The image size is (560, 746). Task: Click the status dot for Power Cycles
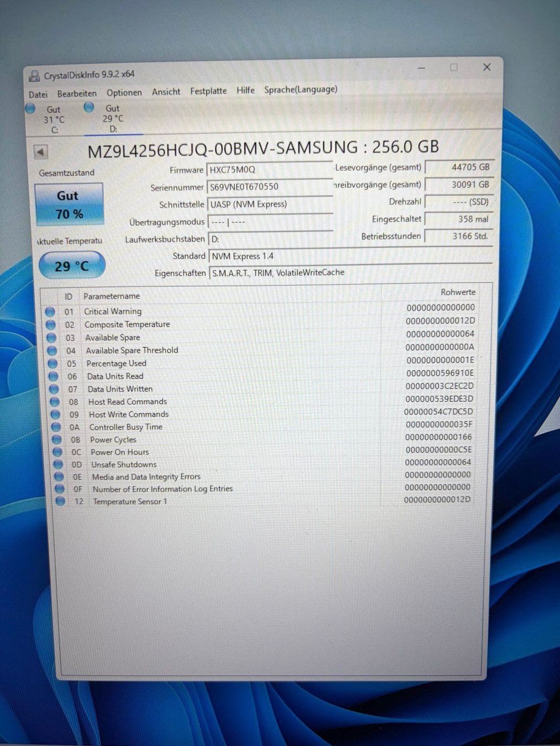(x=56, y=440)
